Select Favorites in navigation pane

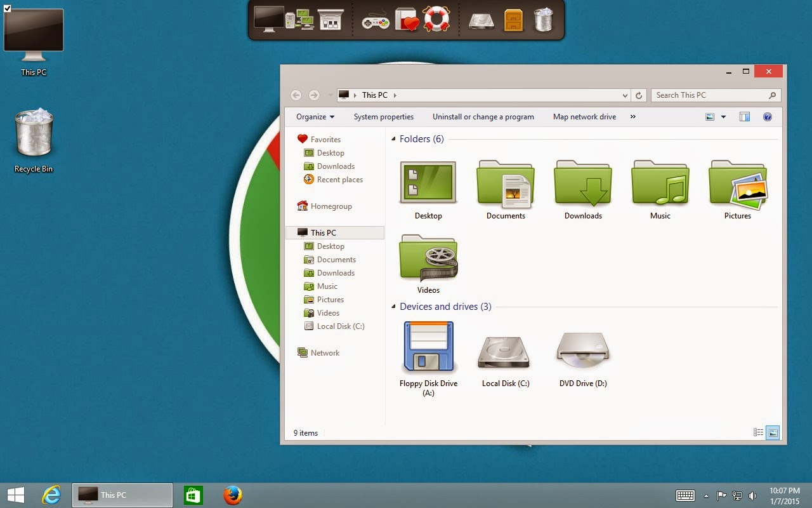[325, 140]
